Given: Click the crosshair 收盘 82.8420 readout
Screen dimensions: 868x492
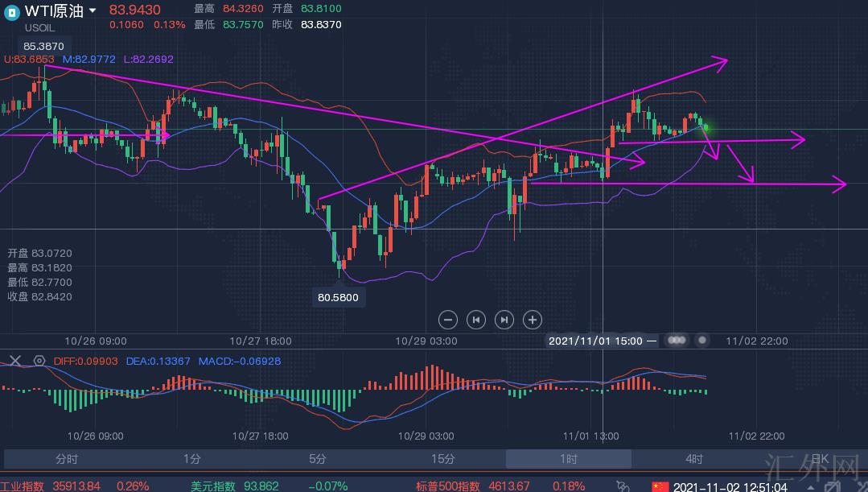Looking at the screenshot, I should (40, 296).
